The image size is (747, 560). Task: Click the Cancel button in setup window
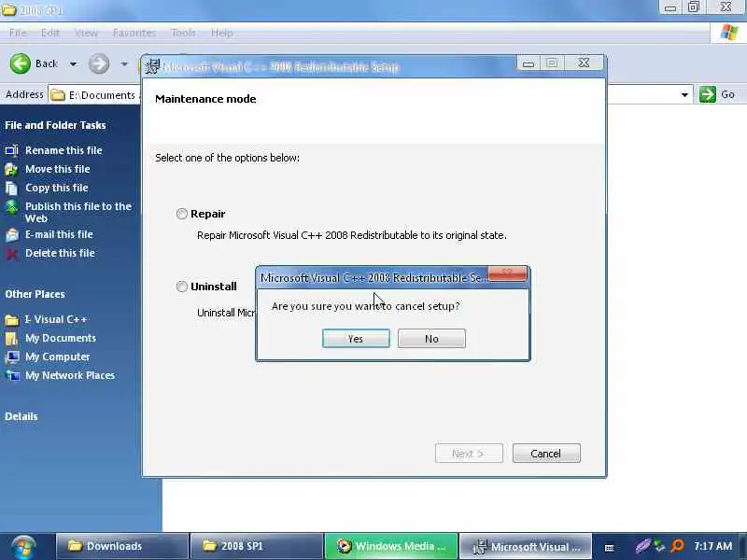coord(546,454)
